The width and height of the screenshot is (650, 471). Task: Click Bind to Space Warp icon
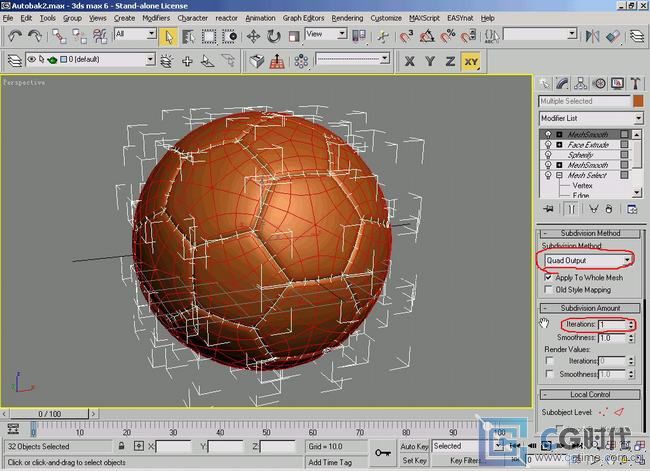pos(100,36)
